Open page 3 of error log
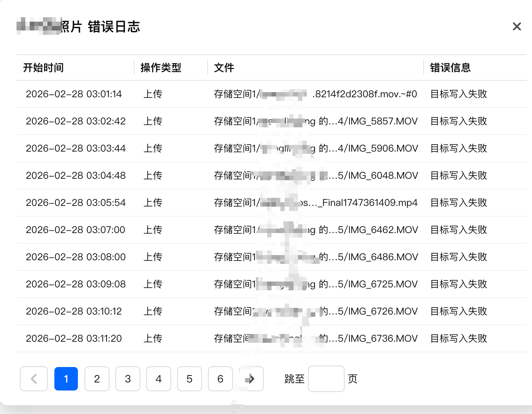Image resolution: width=532 pixels, height=414 pixels. (128, 379)
